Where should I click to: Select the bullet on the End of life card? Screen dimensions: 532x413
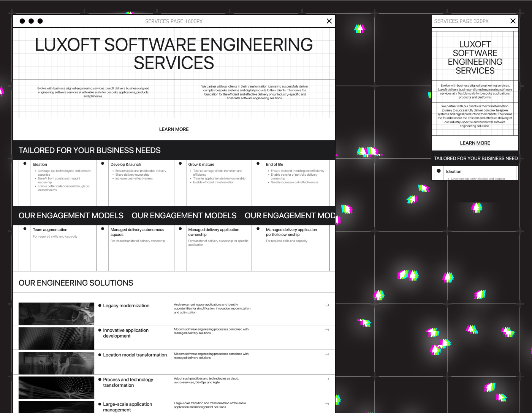coord(258,163)
